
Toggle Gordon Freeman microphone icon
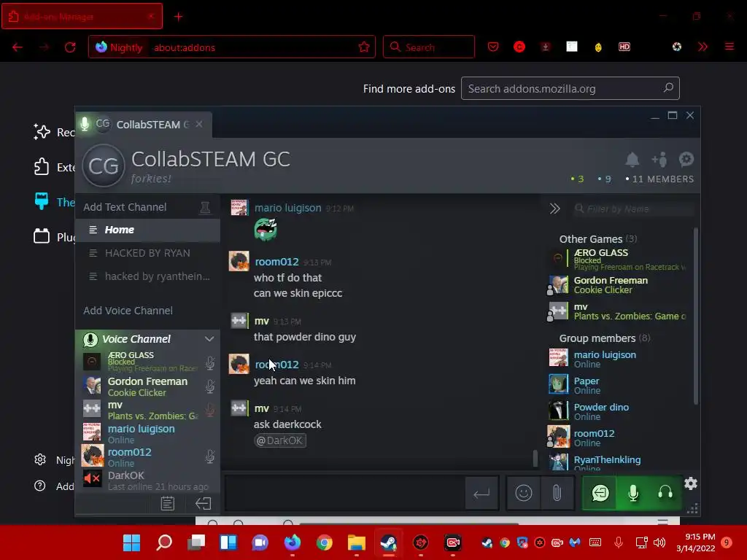209,386
